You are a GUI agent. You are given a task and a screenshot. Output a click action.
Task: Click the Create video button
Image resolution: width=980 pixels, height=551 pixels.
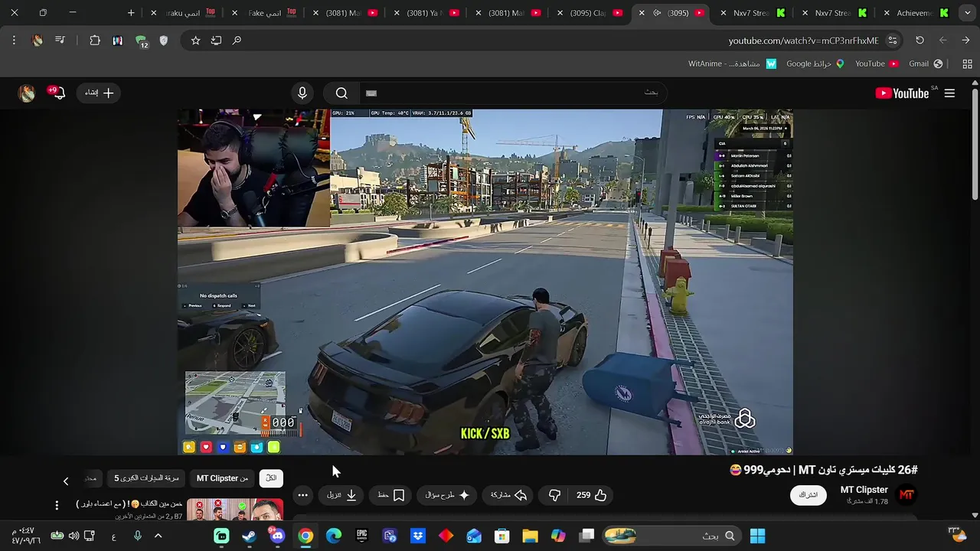(99, 93)
